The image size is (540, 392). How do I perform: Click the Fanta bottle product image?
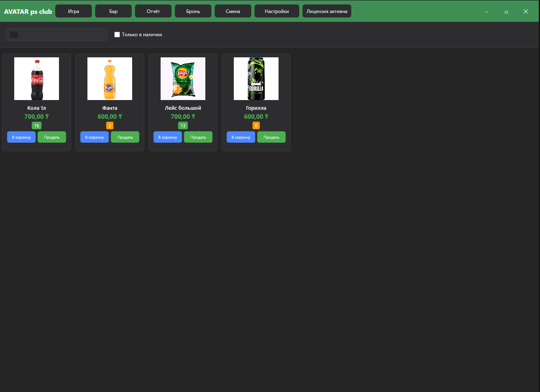click(110, 78)
